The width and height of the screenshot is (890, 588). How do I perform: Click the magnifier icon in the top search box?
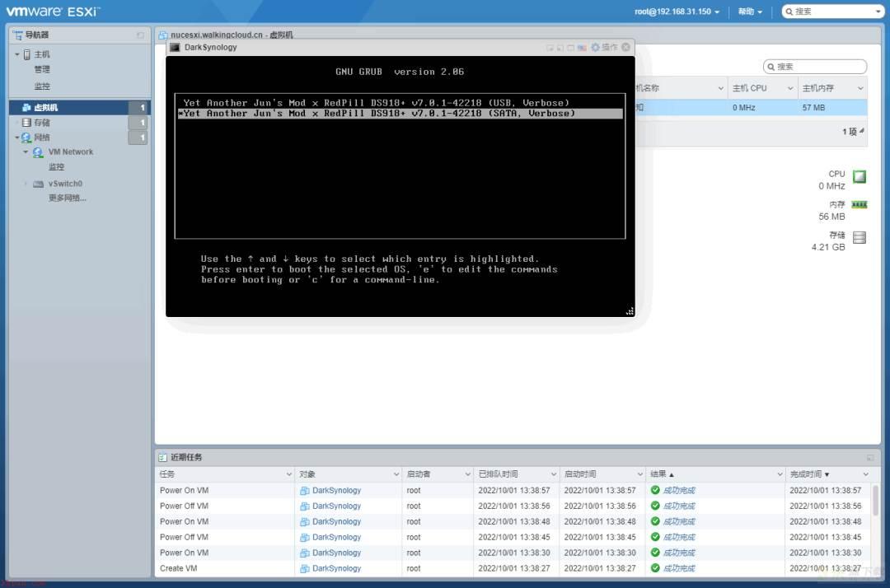[x=789, y=12]
